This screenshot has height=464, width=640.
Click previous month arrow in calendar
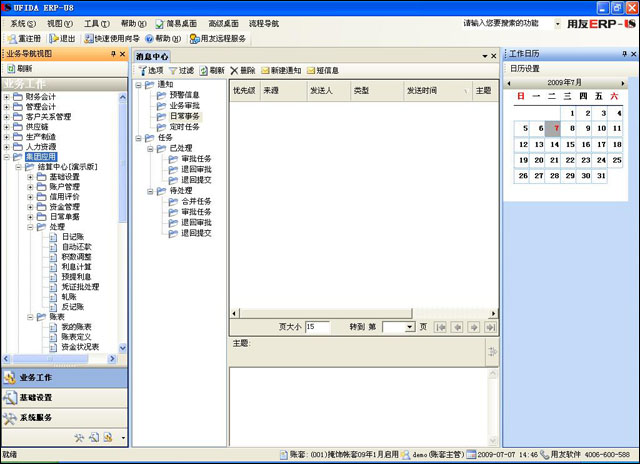pyautogui.click(x=509, y=83)
